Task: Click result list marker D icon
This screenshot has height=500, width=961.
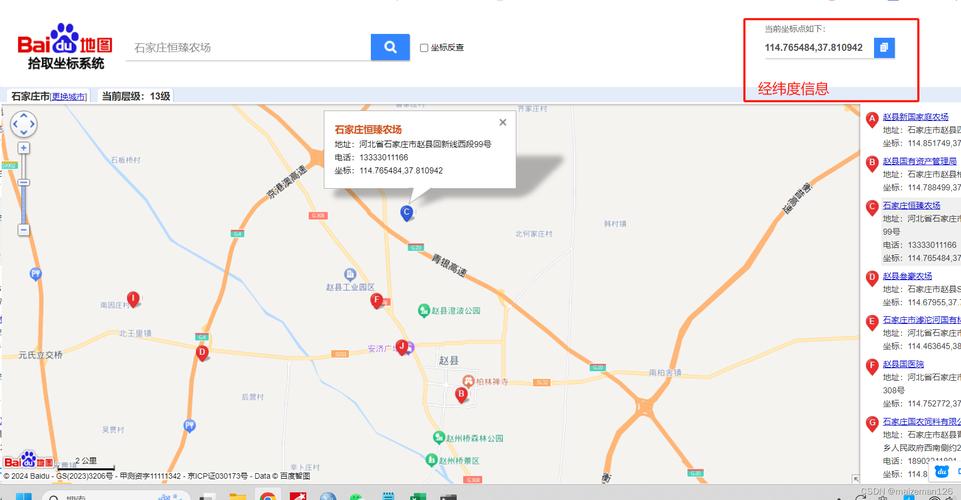Action: tap(872, 279)
